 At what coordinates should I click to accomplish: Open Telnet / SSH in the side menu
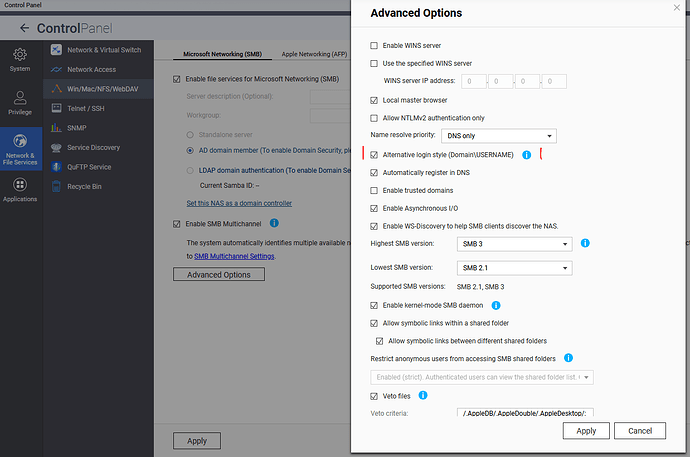click(88, 108)
